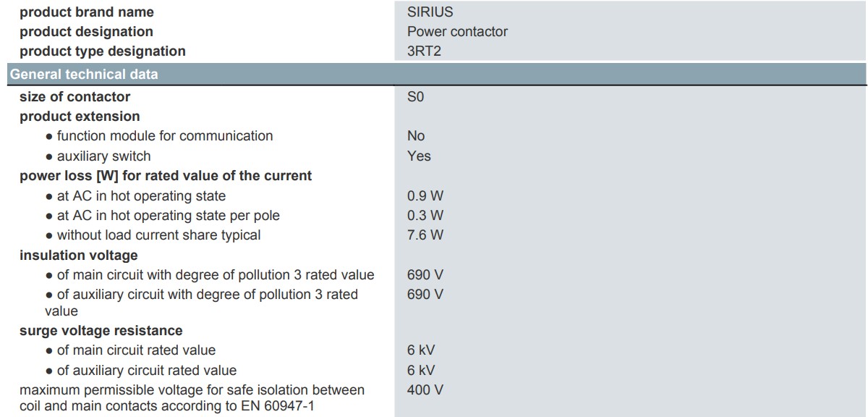The height and width of the screenshot is (417, 868).
Task: Click the product extension heading
Action: [x=80, y=117]
